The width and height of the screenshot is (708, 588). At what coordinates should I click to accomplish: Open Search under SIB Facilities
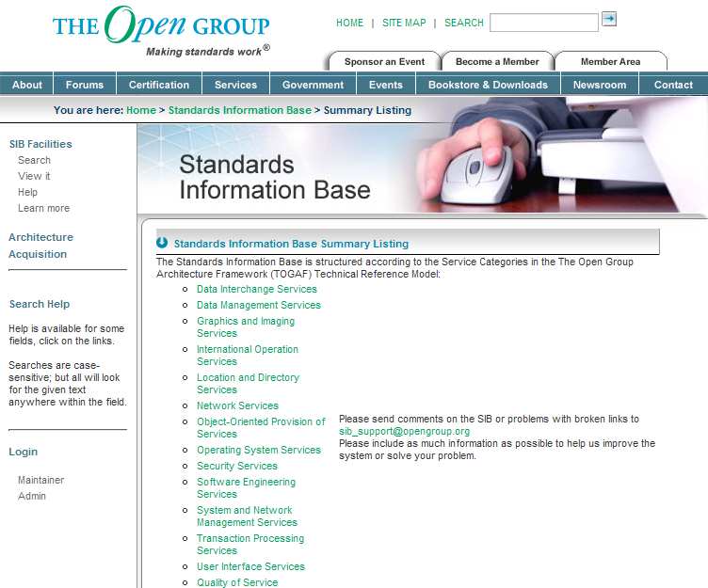34,160
